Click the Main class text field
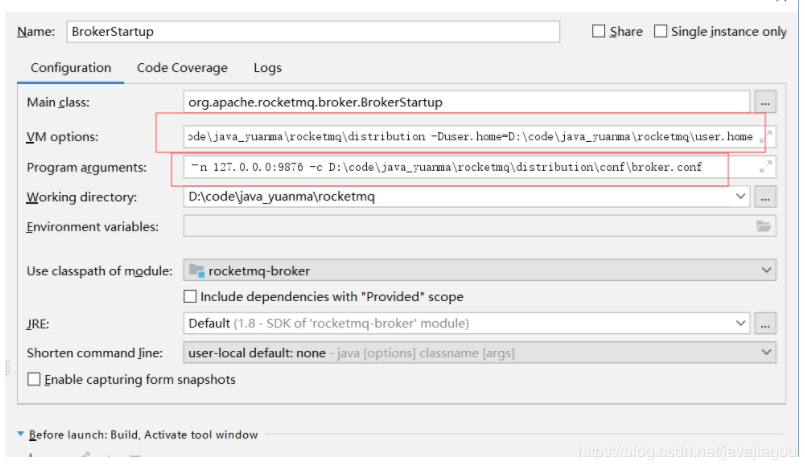 click(x=466, y=102)
